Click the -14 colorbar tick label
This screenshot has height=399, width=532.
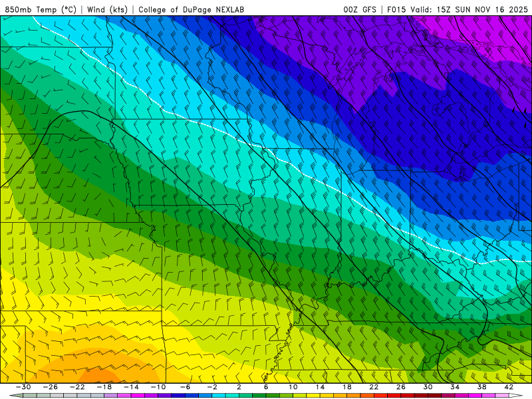[131, 387]
